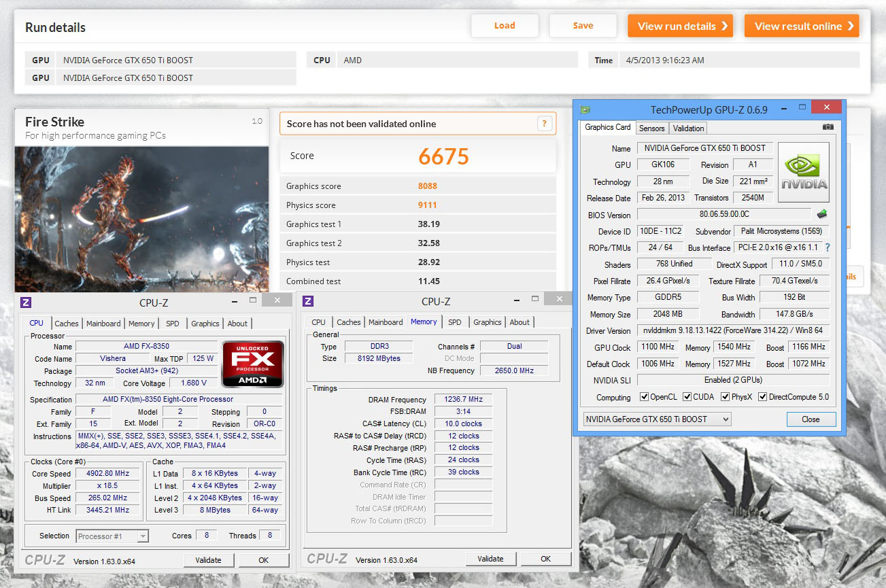886x588 pixels.
Task: Click the camera screenshot icon in GPU-Z
Action: click(828, 127)
